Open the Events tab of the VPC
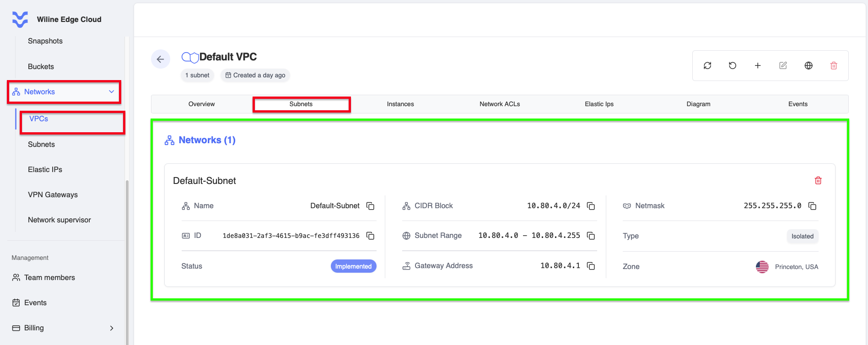868x345 pixels. 798,104
